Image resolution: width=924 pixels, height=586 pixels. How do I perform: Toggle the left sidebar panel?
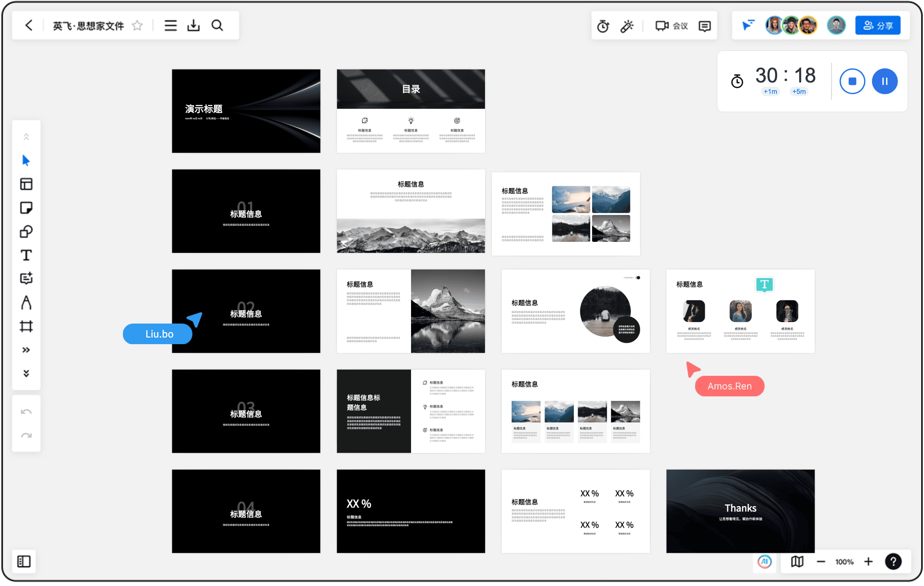pyautogui.click(x=24, y=561)
